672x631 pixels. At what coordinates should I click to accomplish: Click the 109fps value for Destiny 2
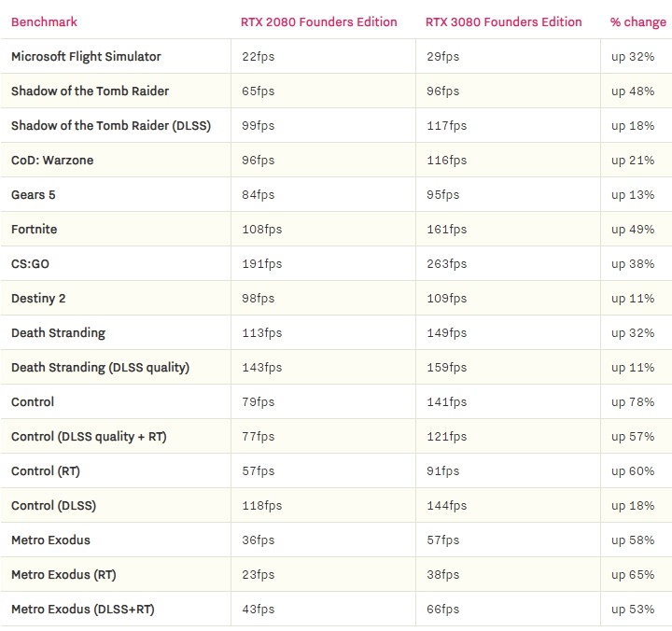pyautogui.click(x=446, y=299)
